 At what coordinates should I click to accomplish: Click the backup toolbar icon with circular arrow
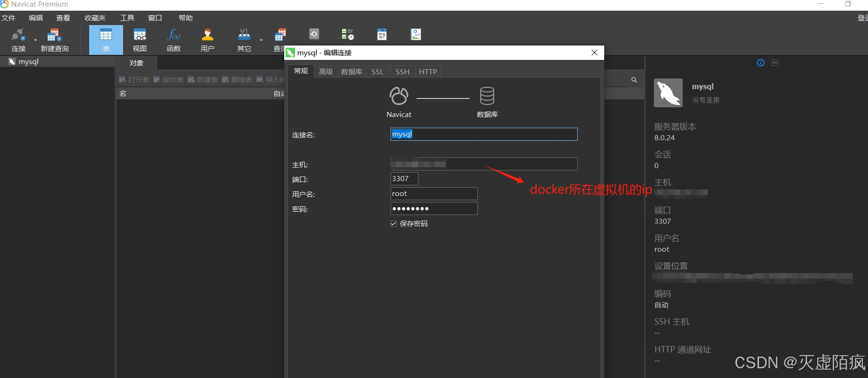coord(314,34)
